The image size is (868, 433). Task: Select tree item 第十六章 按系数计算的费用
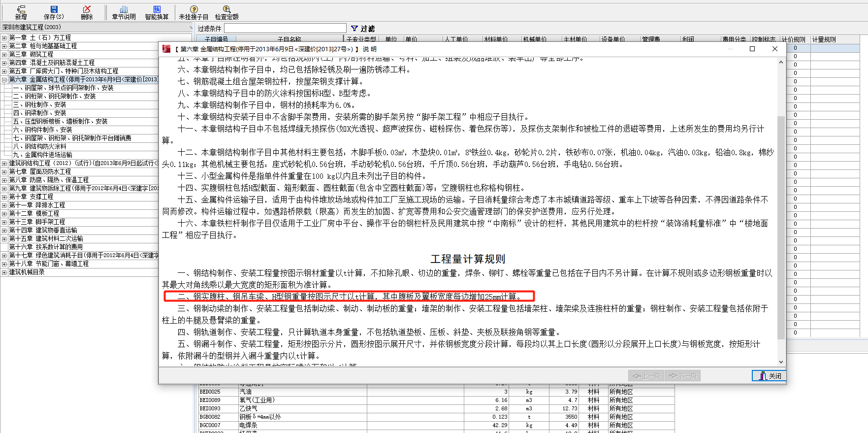coord(46,247)
